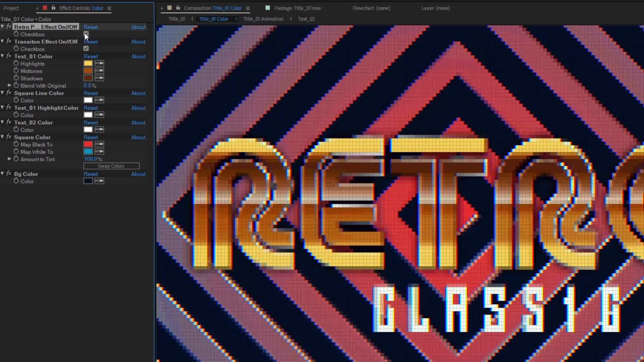Switch to the Footage Title_07.mov tab
This screenshot has width=644, height=362.
pyautogui.click(x=298, y=8)
